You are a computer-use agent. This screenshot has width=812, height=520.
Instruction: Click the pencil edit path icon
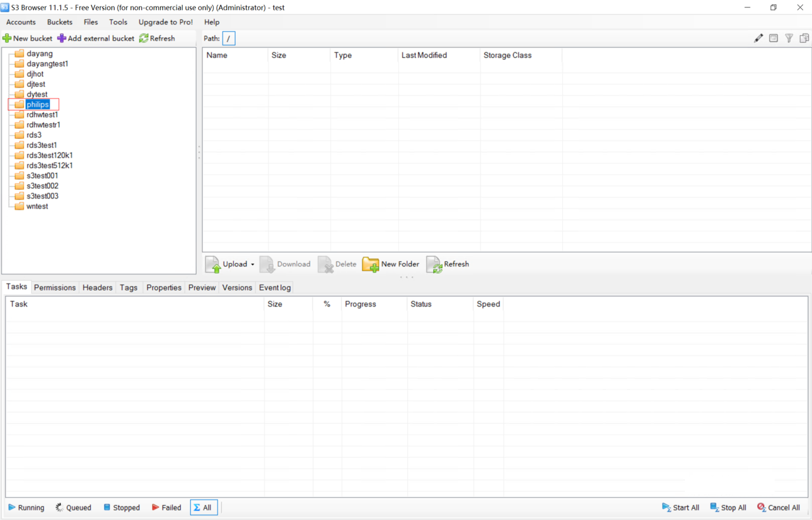click(758, 38)
